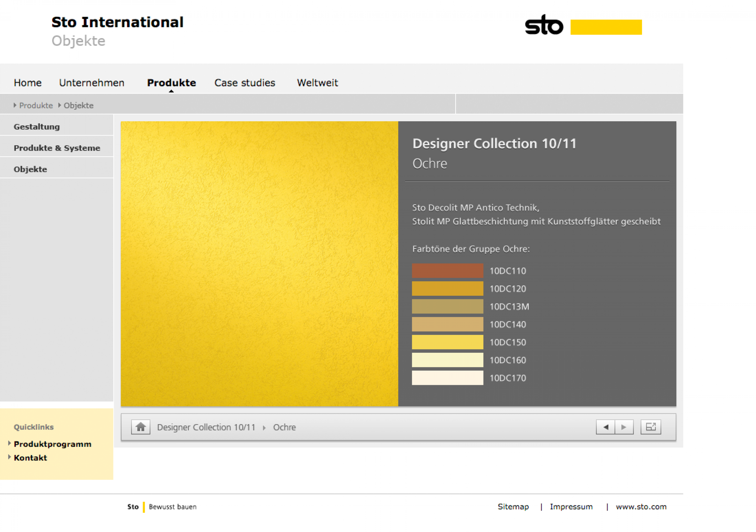Open the Case studies menu

245,83
